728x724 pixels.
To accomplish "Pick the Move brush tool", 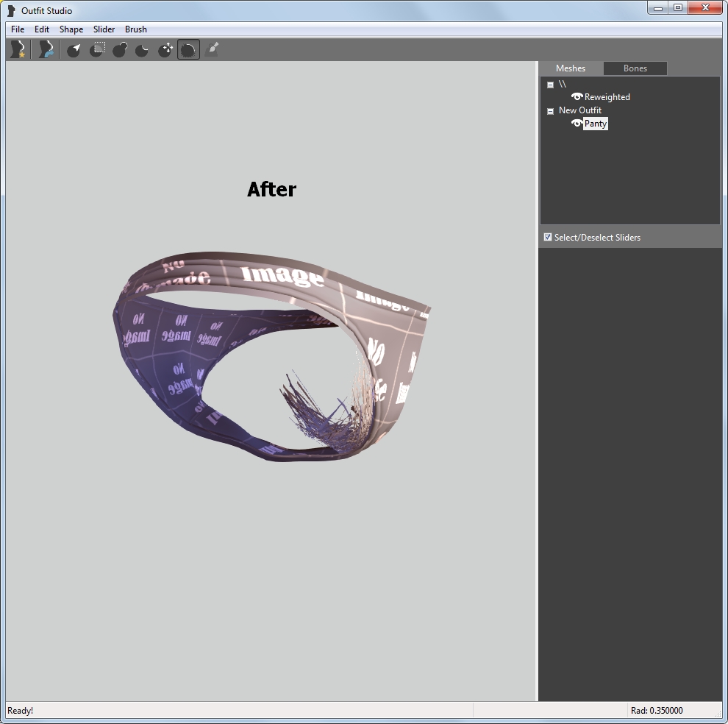I will click(165, 49).
